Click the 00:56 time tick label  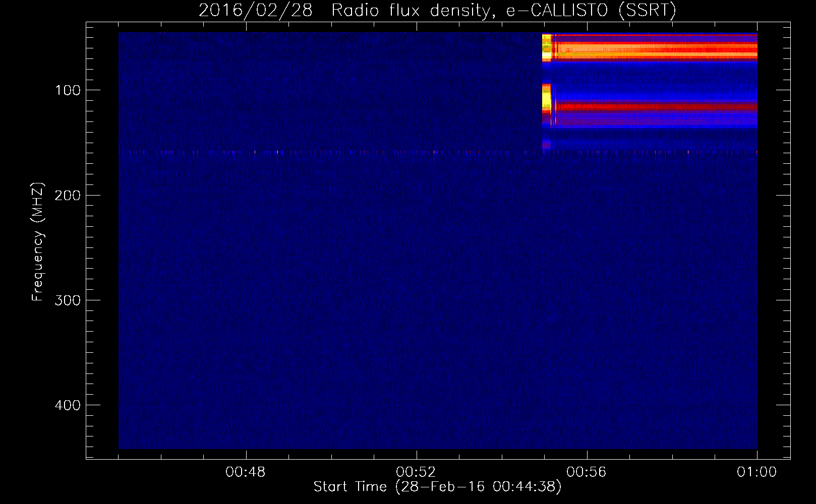coord(587,472)
